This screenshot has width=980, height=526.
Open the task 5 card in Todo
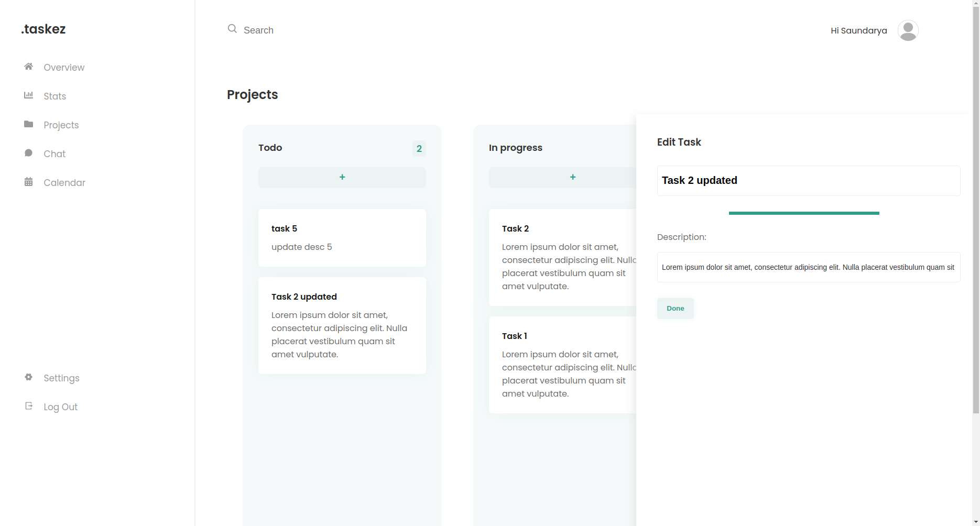point(342,237)
